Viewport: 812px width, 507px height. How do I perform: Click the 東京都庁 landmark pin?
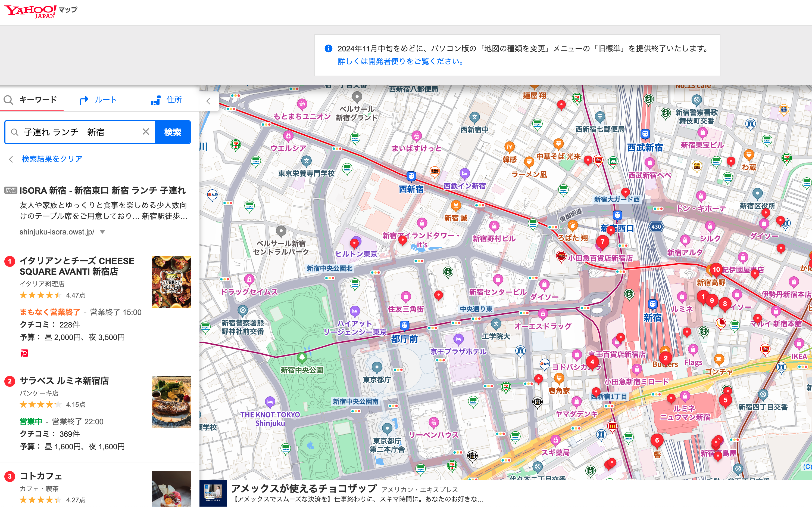tap(377, 367)
